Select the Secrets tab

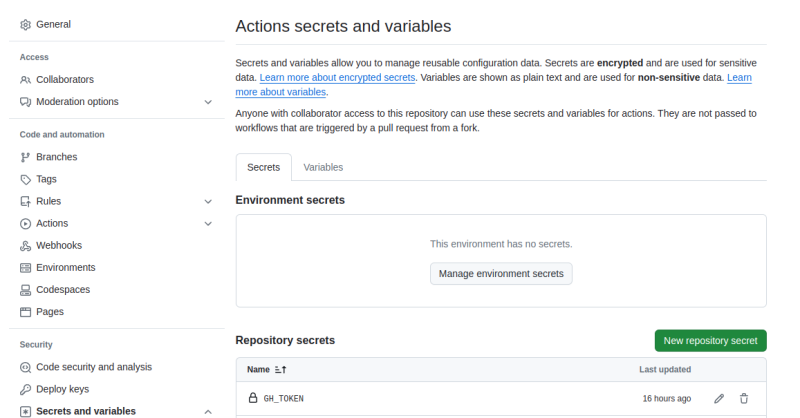click(263, 168)
